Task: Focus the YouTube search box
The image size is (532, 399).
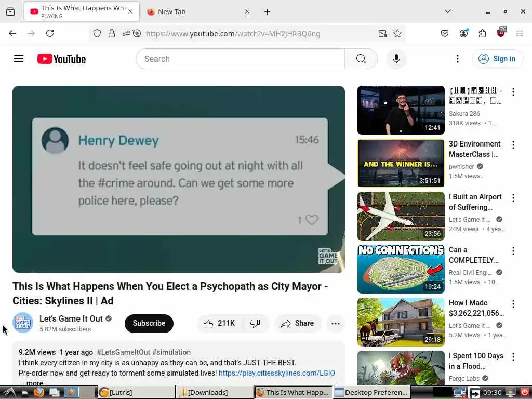Action: [240, 59]
